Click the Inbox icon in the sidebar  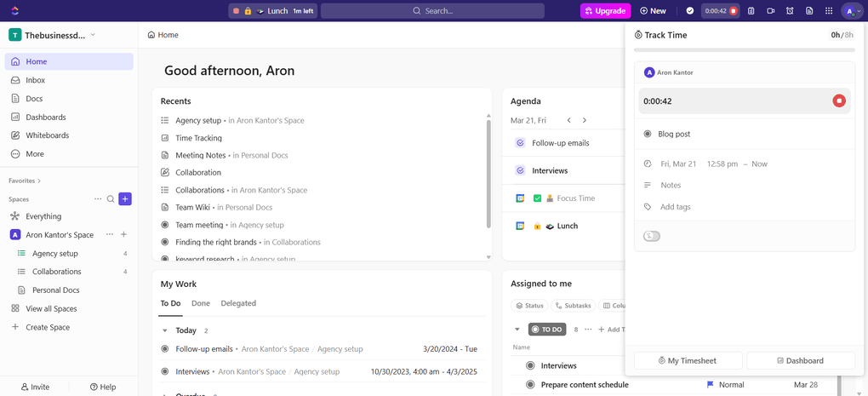point(15,80)
